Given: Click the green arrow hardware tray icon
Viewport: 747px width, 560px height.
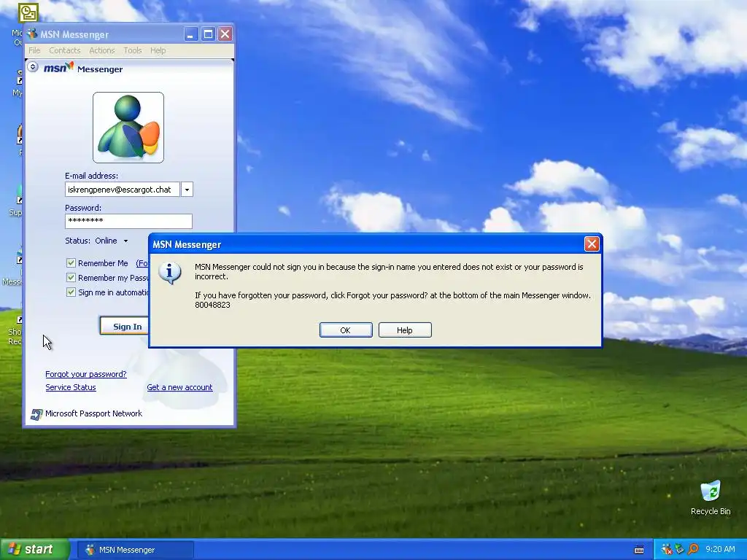Looking at the screenshot, I should tap(680, 550).
